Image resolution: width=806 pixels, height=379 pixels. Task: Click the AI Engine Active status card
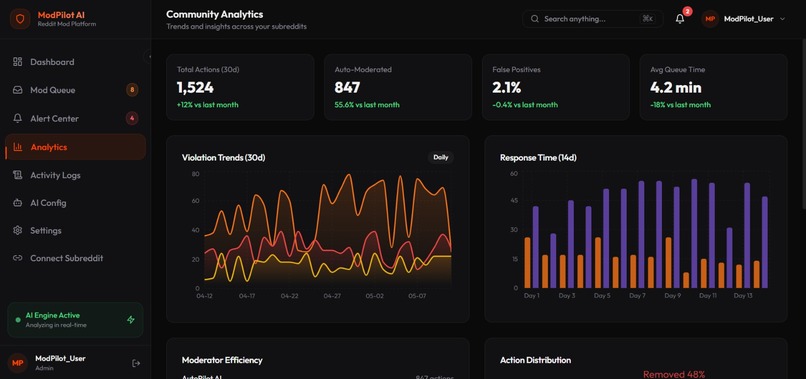76,320
